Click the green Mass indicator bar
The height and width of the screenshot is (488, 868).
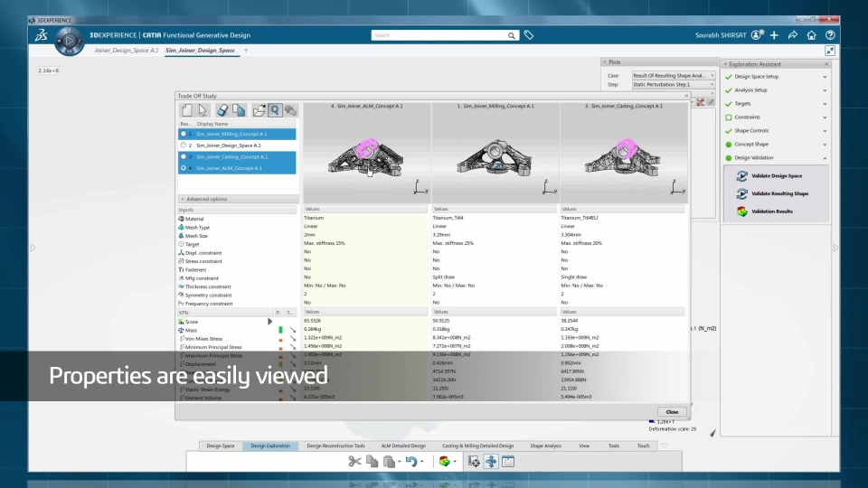(x=280, y=331)
